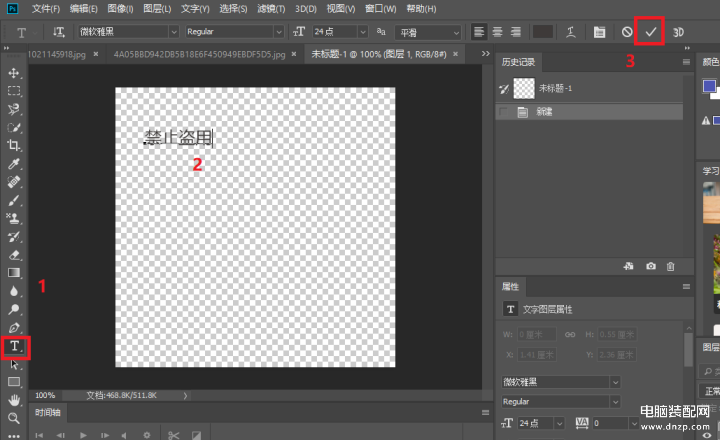Open font size dropdown in Properties panel
This screenshot has height=440, width=720.
[559, 423]
